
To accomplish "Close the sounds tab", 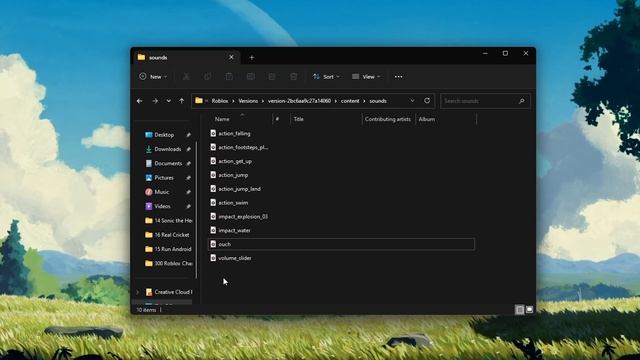I will click(x=231, y=58).
